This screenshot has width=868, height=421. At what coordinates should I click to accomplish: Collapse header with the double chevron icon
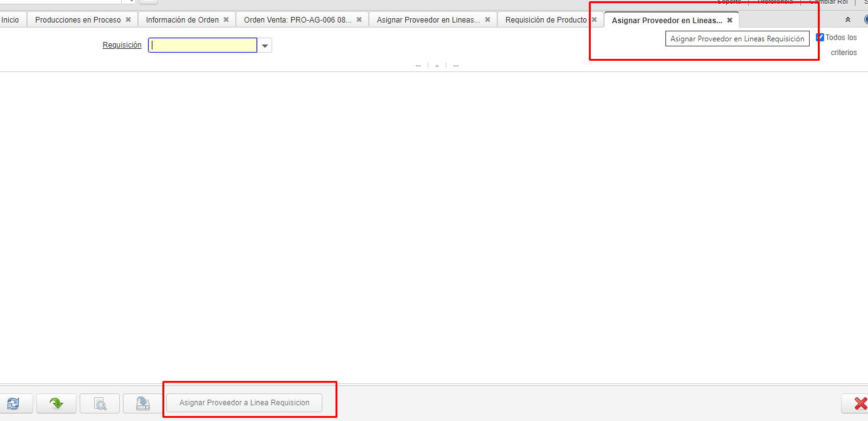coord(849,20)
